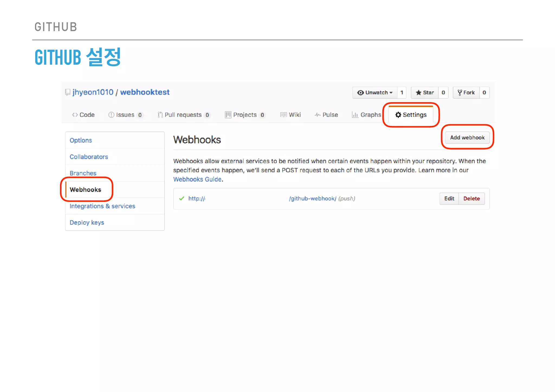Viewport: 555px width, 392px height.
Task: Click the Pull requests count badge 0
Action: [207, 115]
